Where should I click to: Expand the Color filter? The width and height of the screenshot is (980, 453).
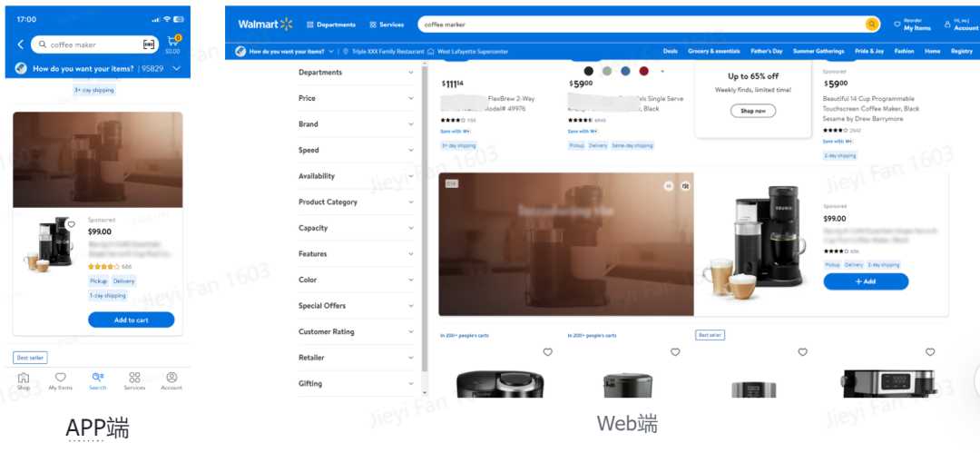356,281
